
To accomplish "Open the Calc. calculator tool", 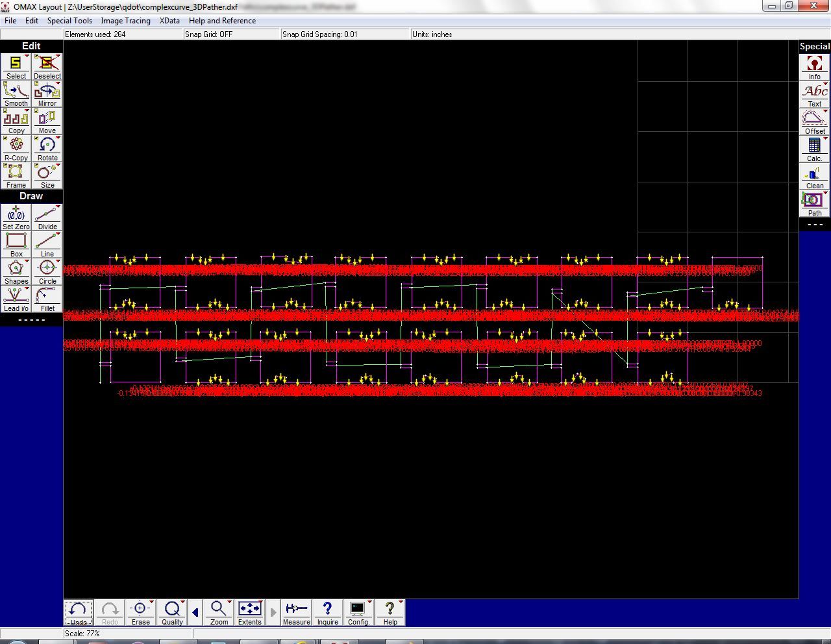I will (x=814, y=150).
